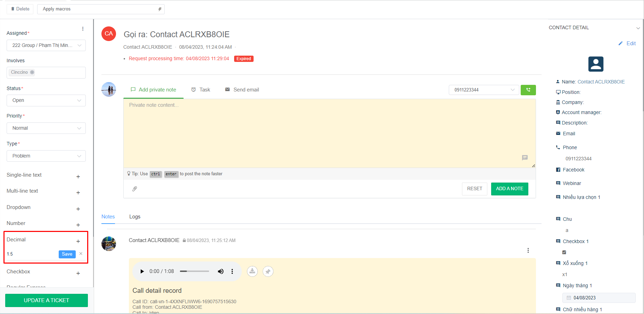
Task: Click the paperclip attachment icon
Action: [x=134, y=189]
